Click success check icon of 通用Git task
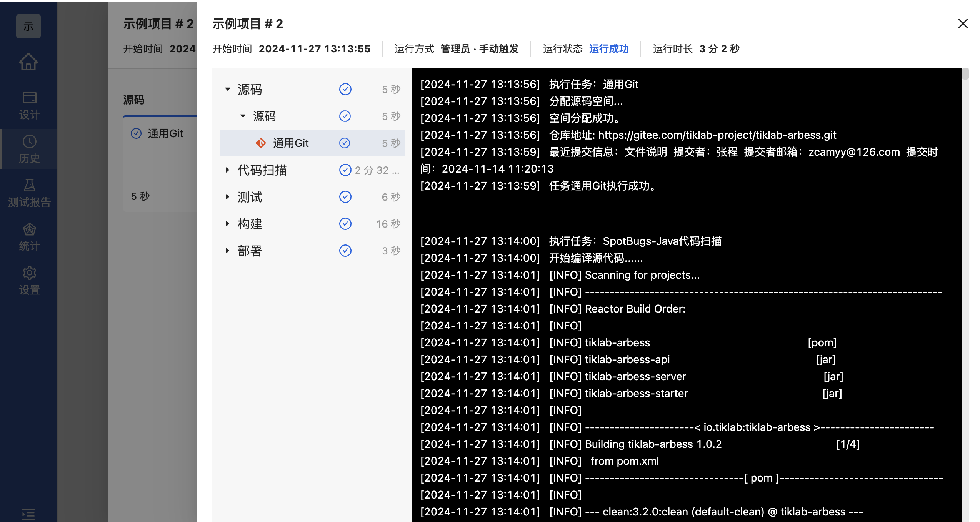The height and width of the screenshot is (522, 980). pyautogui.click(x=345, y=143)
